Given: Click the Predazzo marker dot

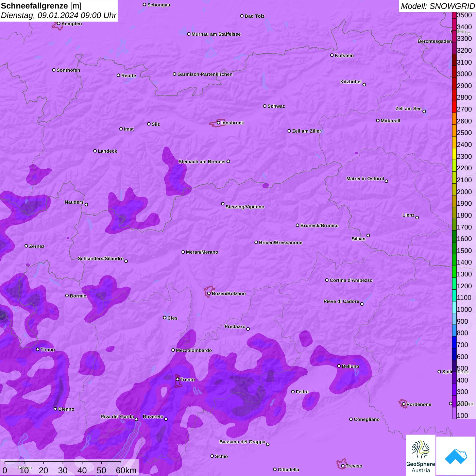Looking at the screenshot, I should click(248, 329).
